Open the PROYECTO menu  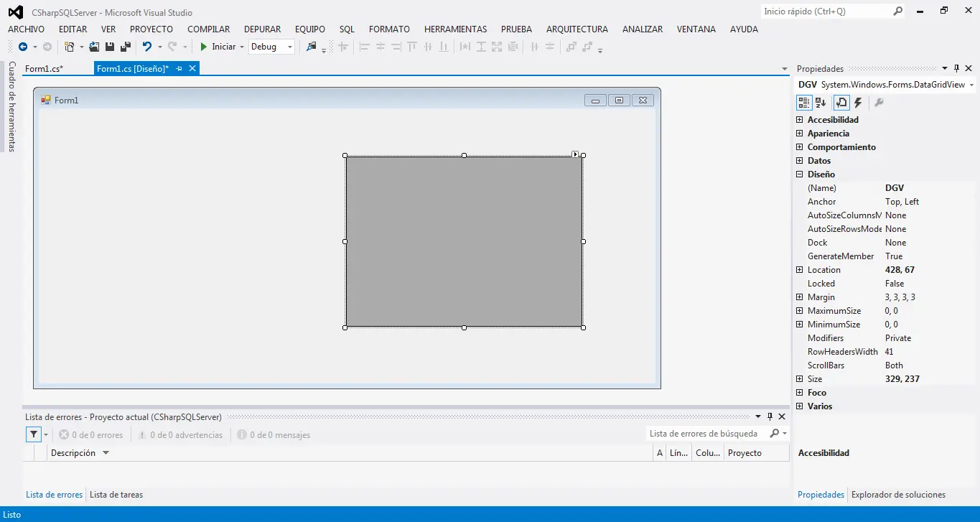tap(151, 29)
